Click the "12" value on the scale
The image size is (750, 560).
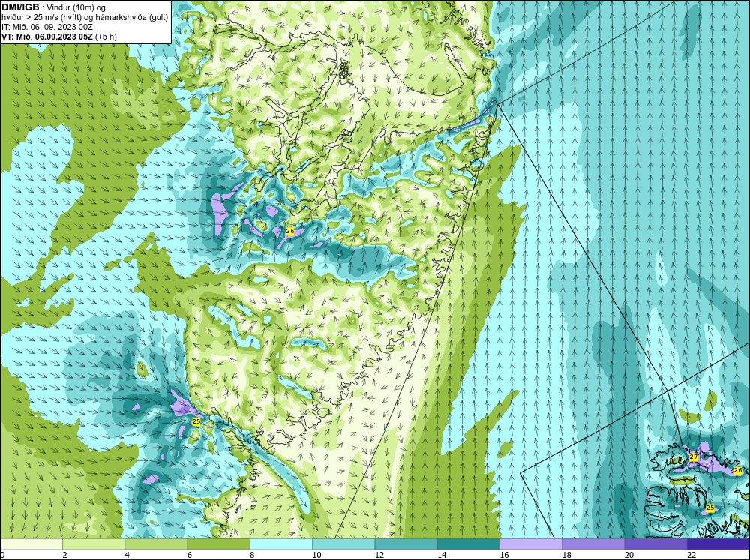pyautogui.click(x=379, y=555)
